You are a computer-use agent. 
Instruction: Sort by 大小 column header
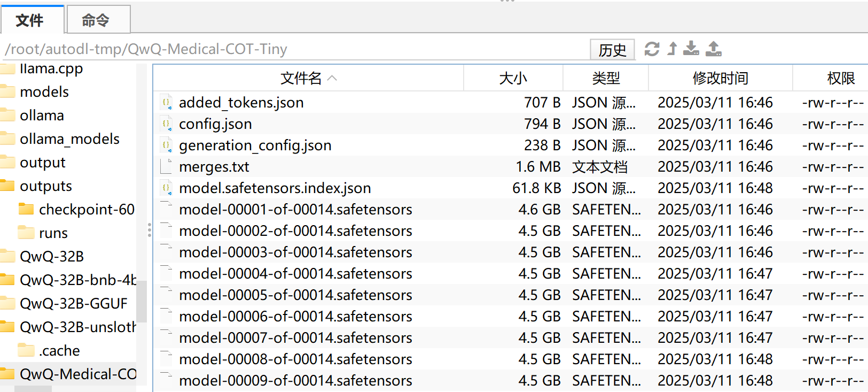pyautogui.click(x=513, y=78)
